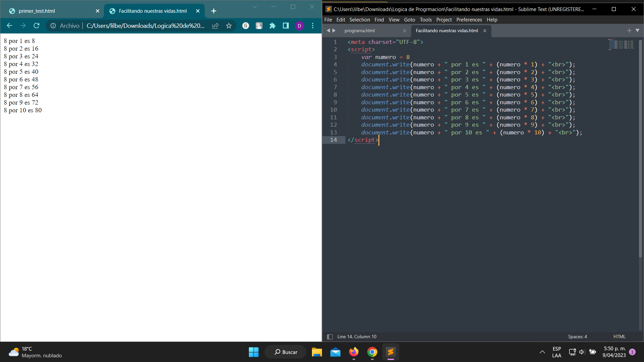Click the Chrome forward arrow
Viewport: 644px width, 362px height.
pos(23,26)
